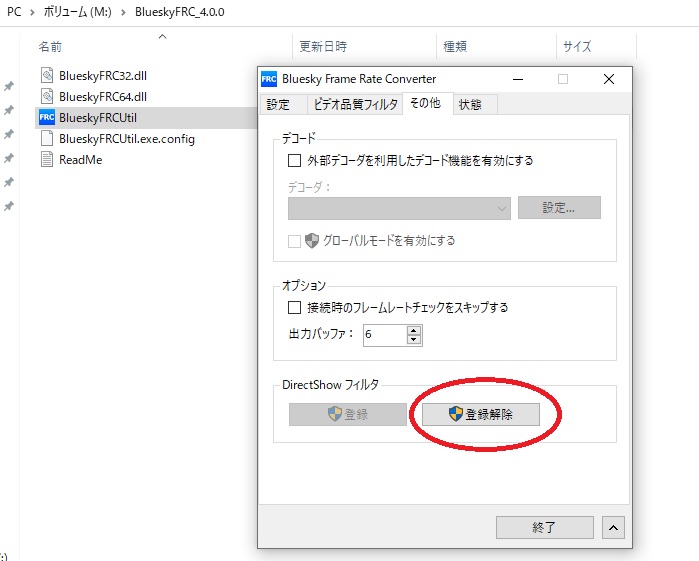Click the BlueskyFRC64.dll file icon
Screen dimensions: 699x561
(47, 96)
